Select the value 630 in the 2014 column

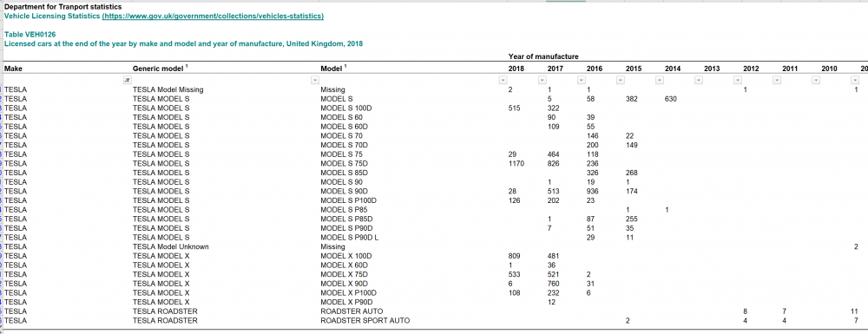pos(670,99)
